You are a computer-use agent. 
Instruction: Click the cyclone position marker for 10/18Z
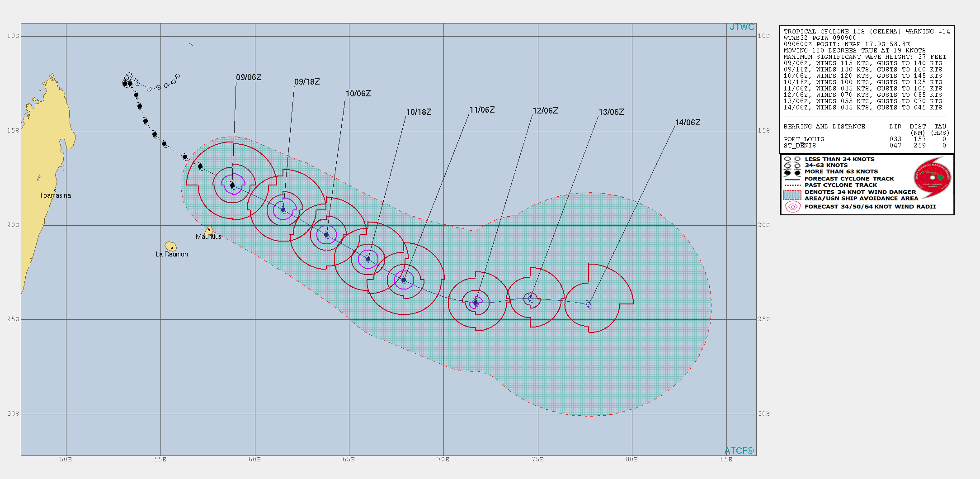pos(368,259)
